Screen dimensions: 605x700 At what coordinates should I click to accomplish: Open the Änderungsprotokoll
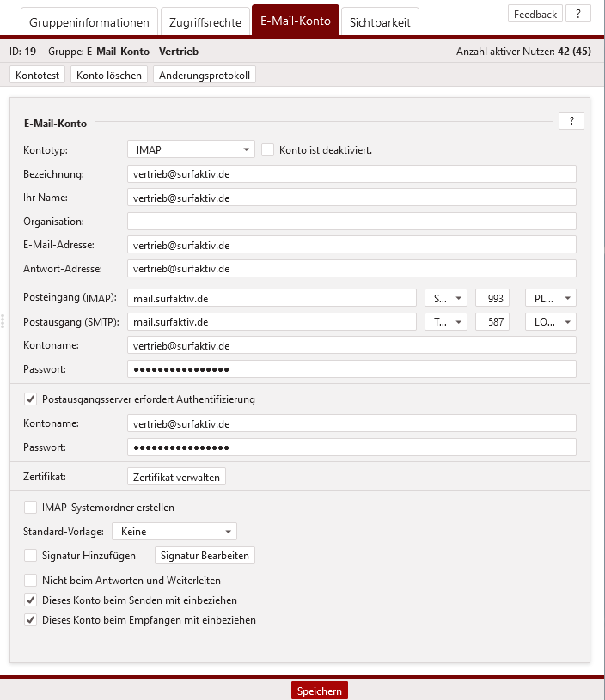[204, 76]
